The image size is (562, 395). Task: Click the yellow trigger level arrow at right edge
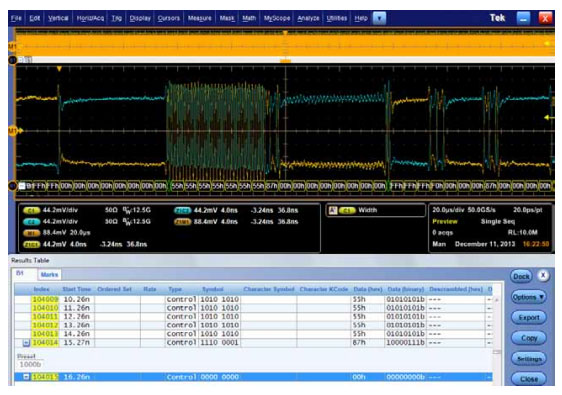pos(548,118)
